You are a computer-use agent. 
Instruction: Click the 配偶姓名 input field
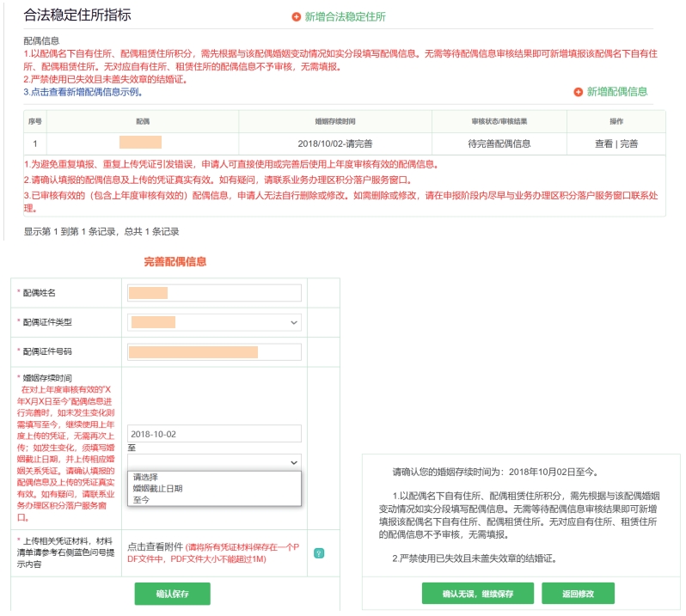pyautogui.click(x=214, y=293)
